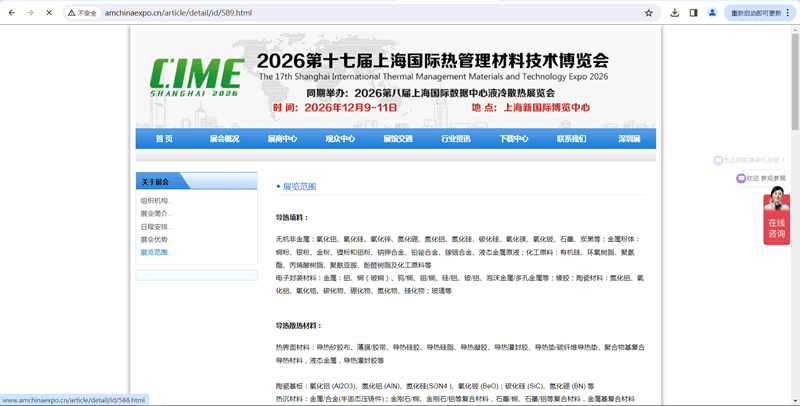Go to the 首页 navigation tab
Image resolution: width=800 pixels, height=406 pixels.
coord(164,139)
